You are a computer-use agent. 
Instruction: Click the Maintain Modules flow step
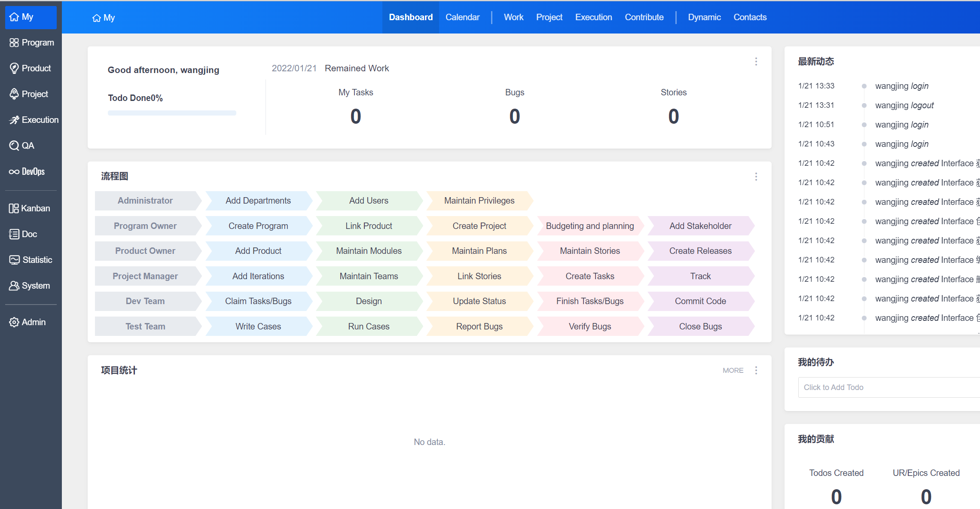point(369,251)
